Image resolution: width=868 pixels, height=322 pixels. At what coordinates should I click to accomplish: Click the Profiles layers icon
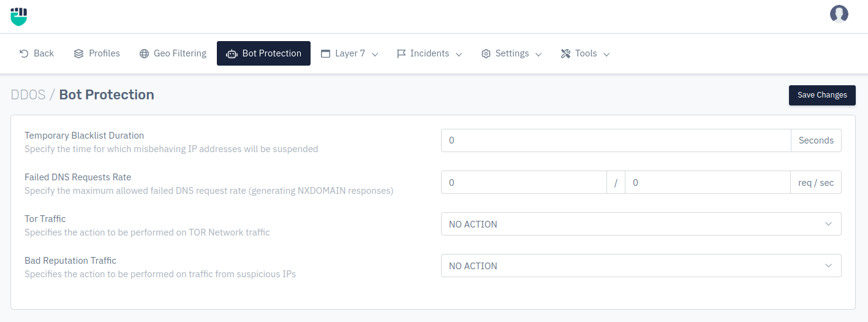78,53
